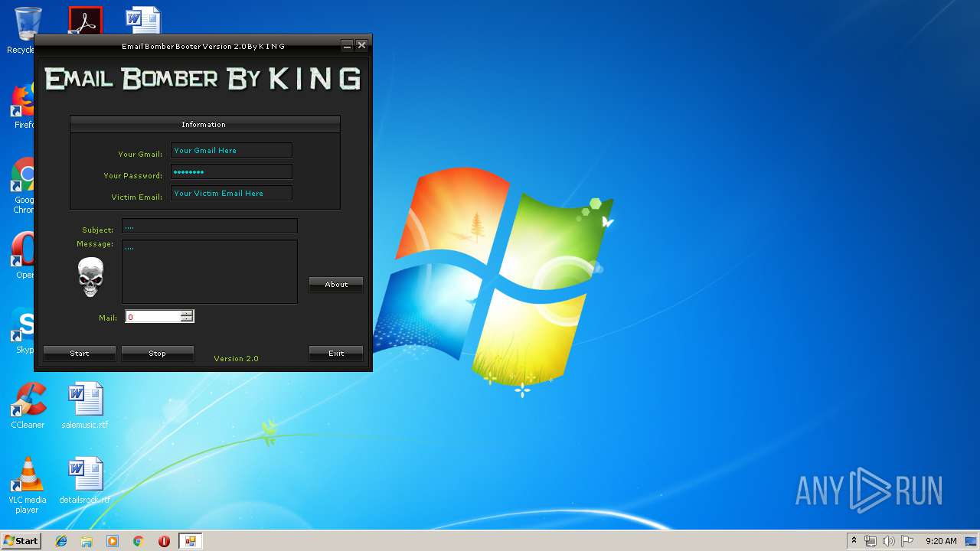Click the Version 2.0 label

pos(236,358)
